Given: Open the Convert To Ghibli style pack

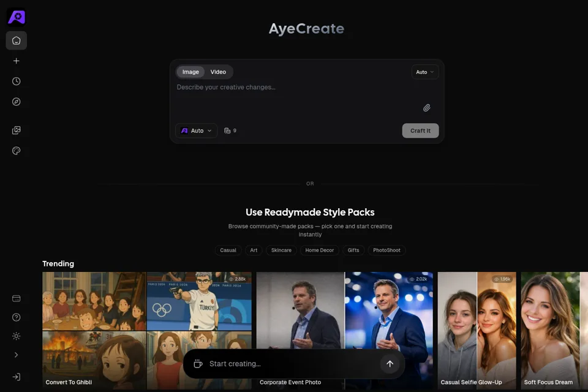Looking at the screenshot, I should pyautogui.click(x=146, y=331).
